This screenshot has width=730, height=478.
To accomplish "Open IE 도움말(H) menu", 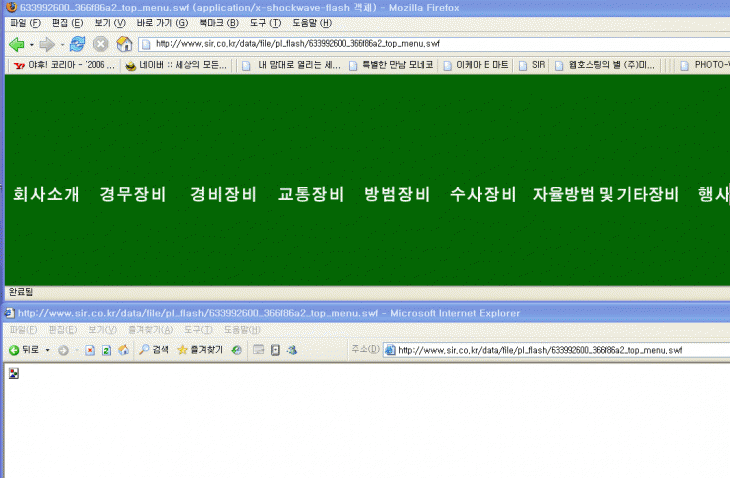I will coord(242,330).
